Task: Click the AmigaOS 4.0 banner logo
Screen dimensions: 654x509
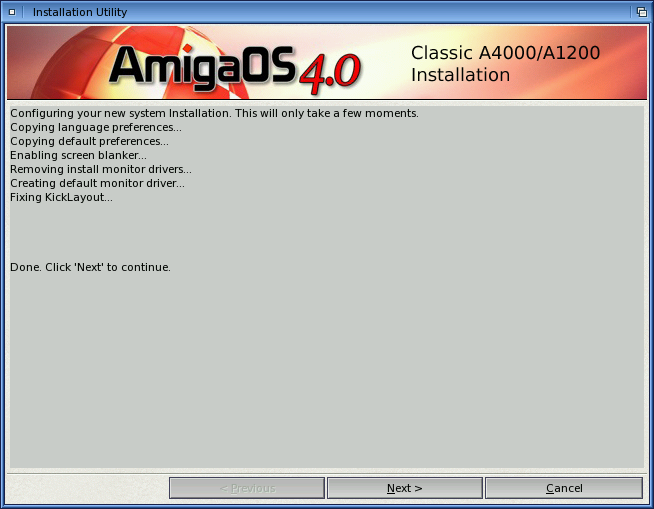Action: coord(234,68)
